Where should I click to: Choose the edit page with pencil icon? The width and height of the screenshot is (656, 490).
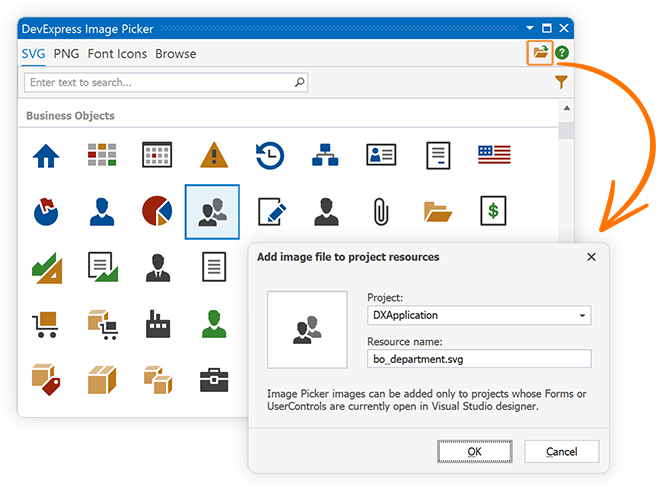(x=272, y=211)
